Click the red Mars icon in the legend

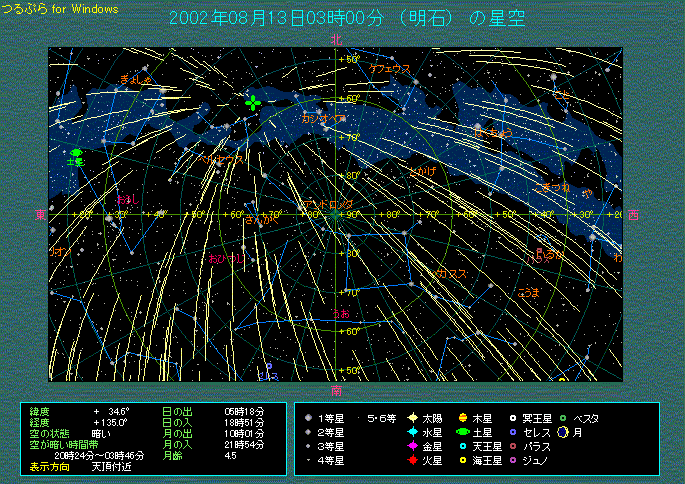412,460
